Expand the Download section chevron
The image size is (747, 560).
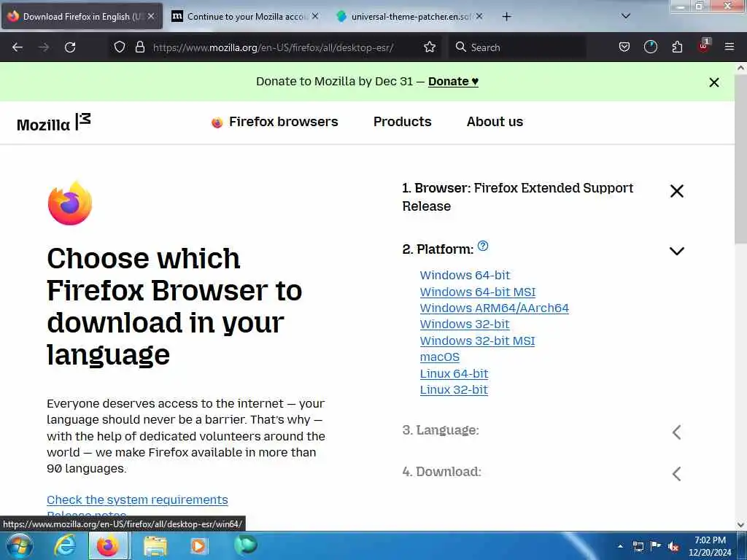(676, 474)
